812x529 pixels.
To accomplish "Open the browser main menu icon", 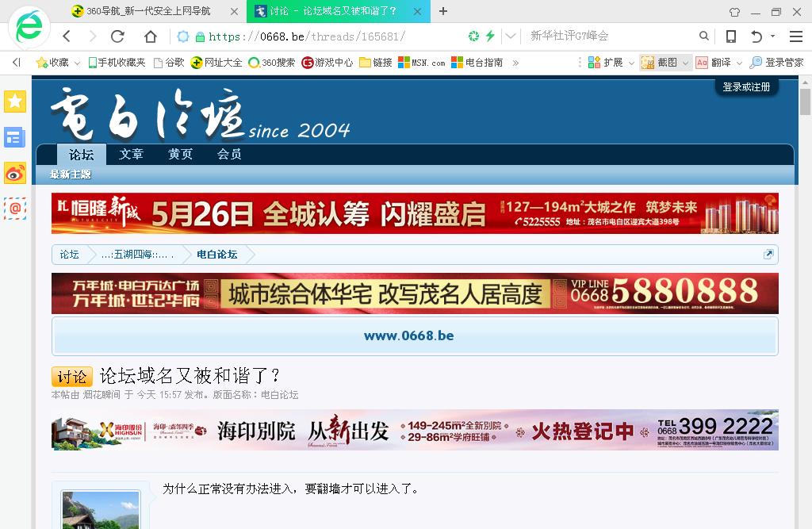I will (796, 36).
